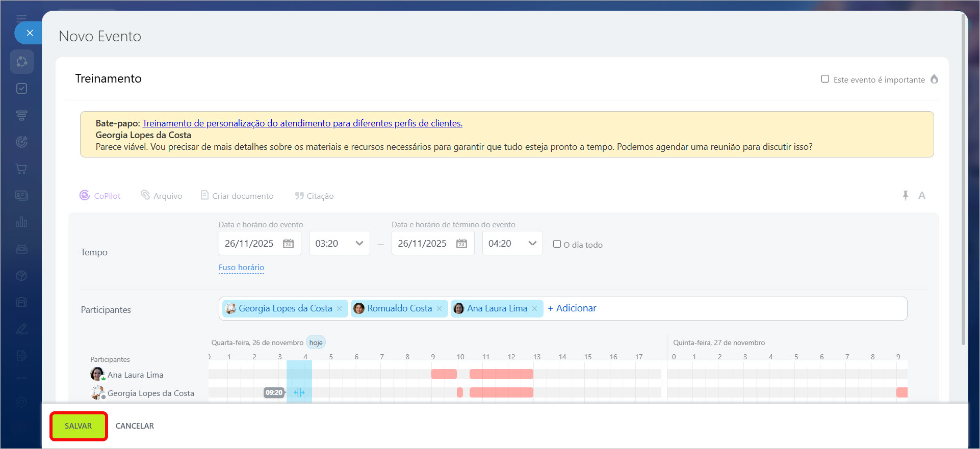Screen dimensions: 980x449
Task: Close the Novo Evento panel
Action: [30, 33]
